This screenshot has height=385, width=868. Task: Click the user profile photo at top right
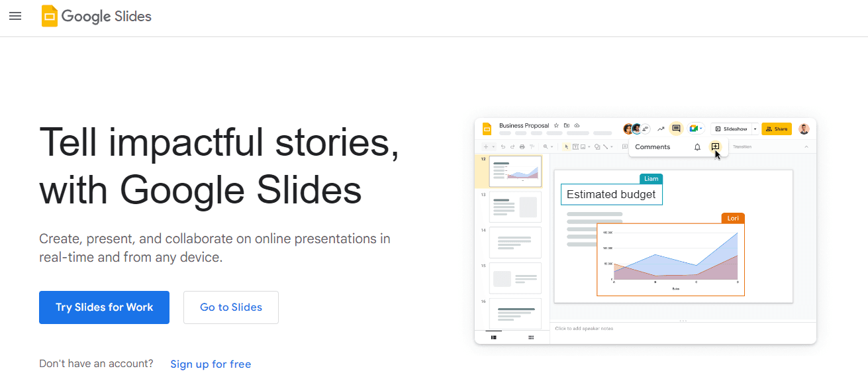(804, 129)
